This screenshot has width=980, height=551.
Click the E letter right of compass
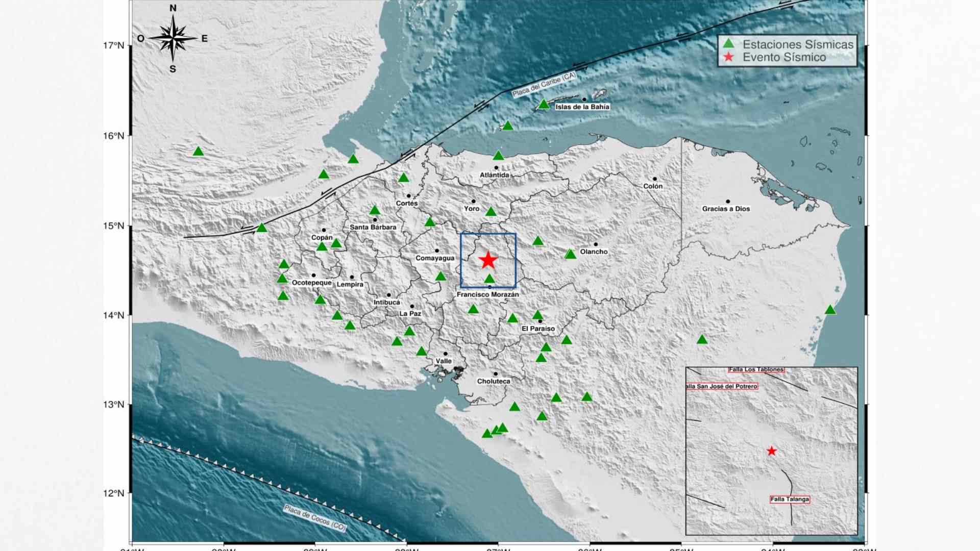tap(205, 38)
